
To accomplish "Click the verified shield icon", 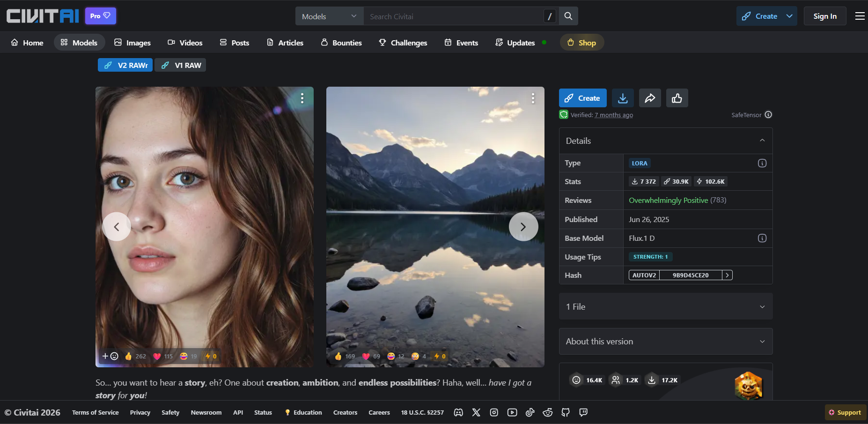I will pyautogui.click(x=564, y=114).
